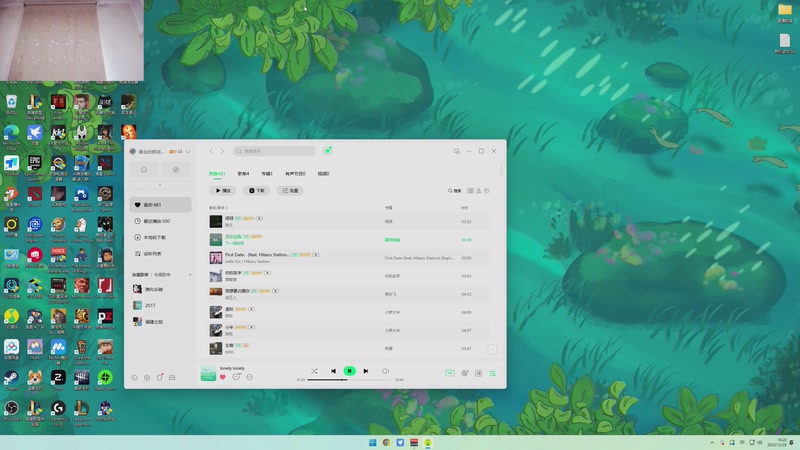This screenshot has width=800, height=450.
Task: Open the home page icon in sidebar
Action: point(144,170)
